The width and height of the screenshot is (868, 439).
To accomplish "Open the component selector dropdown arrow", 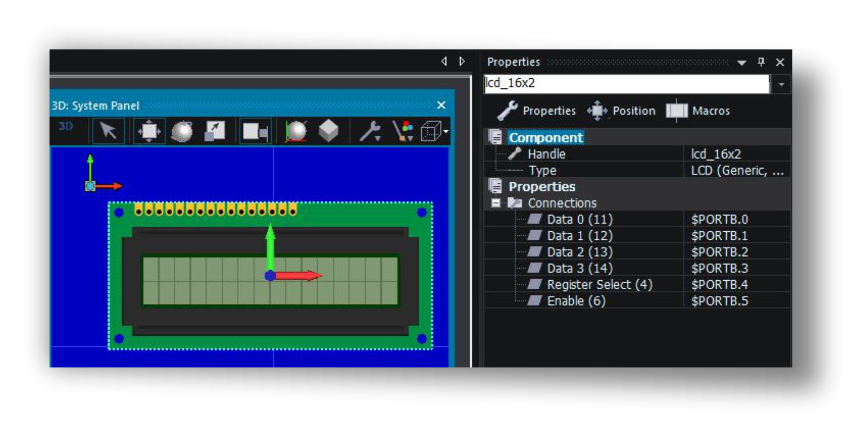I will [781, 84].
